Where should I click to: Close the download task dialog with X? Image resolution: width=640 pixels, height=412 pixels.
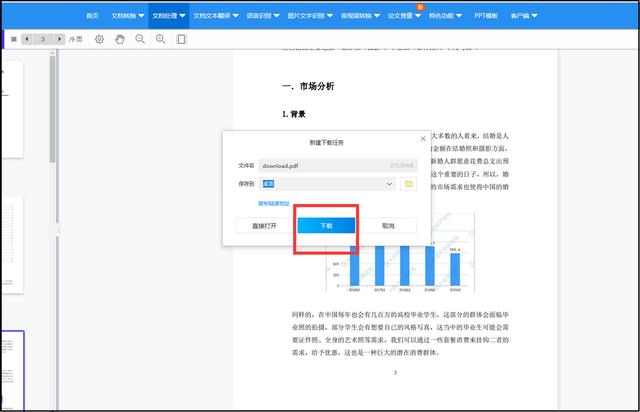point(423,139)
